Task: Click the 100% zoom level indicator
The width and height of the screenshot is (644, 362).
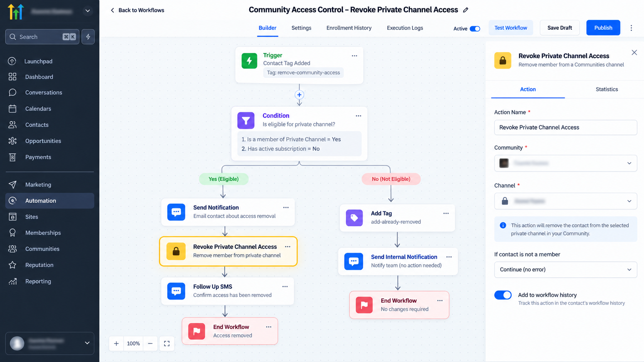Action: 133,344
